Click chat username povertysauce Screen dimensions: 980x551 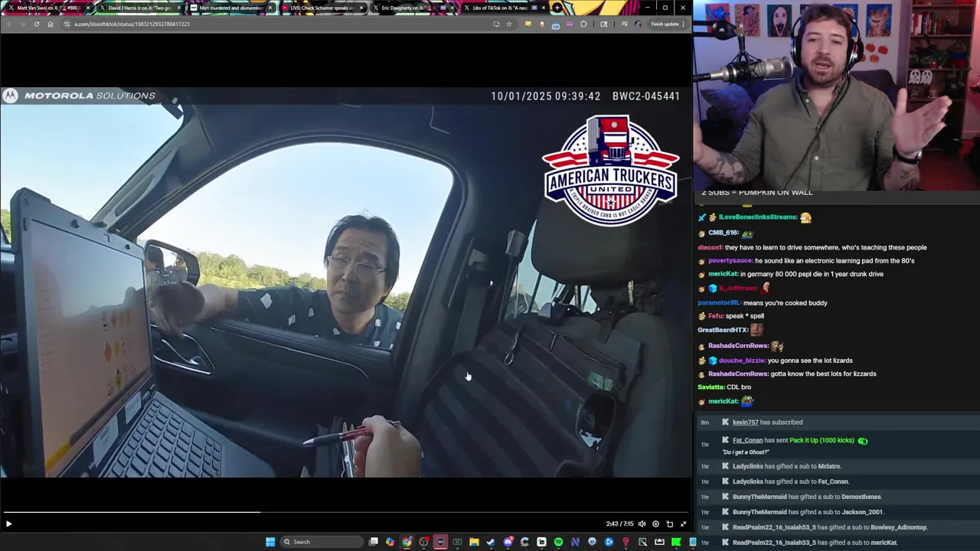click(x=730, y=261)
